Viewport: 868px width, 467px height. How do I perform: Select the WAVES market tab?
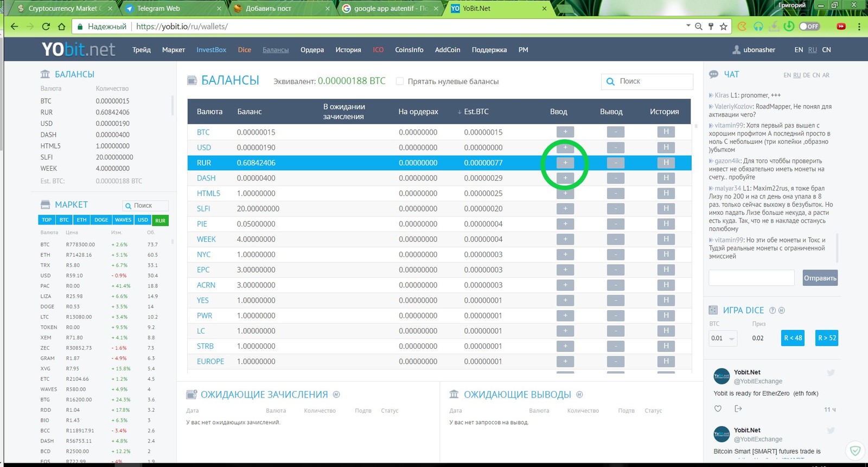tap(123, 220)
